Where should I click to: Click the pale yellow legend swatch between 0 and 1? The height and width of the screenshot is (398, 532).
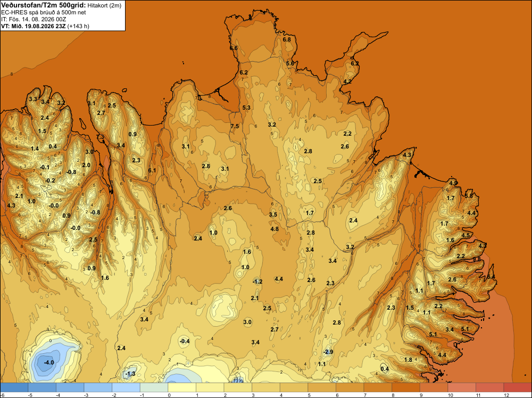tap(182, 387)
